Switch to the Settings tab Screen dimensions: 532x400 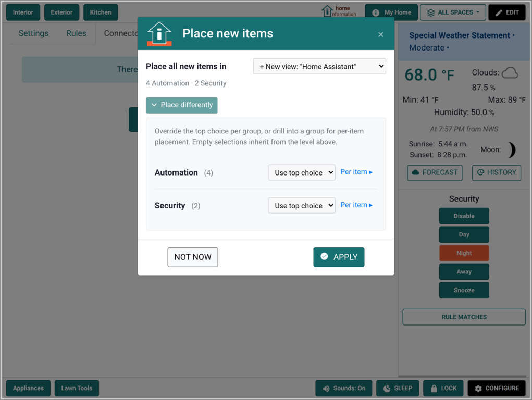pos(33,33)
